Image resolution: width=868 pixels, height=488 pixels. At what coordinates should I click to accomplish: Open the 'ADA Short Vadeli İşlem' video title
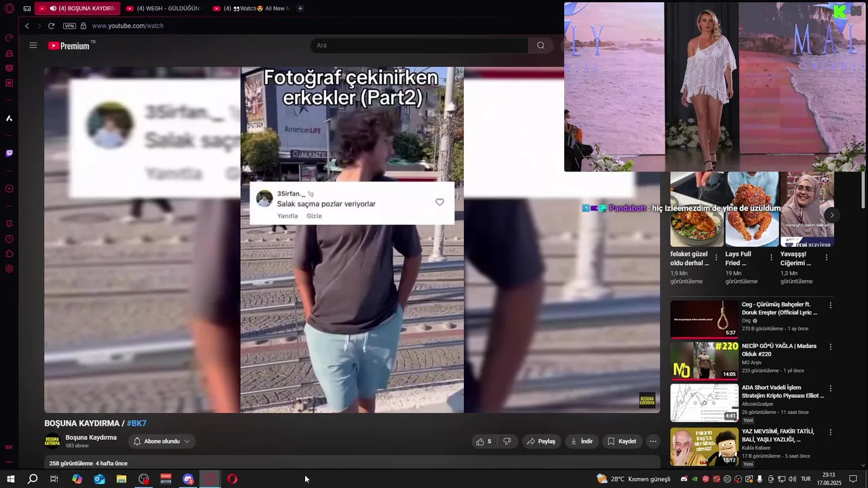tap(783, 392)
